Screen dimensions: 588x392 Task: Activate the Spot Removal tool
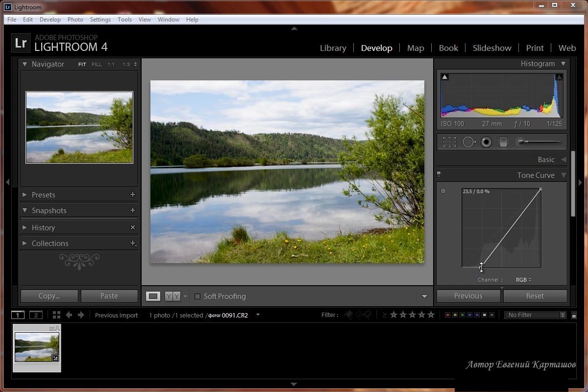[469, 142]
